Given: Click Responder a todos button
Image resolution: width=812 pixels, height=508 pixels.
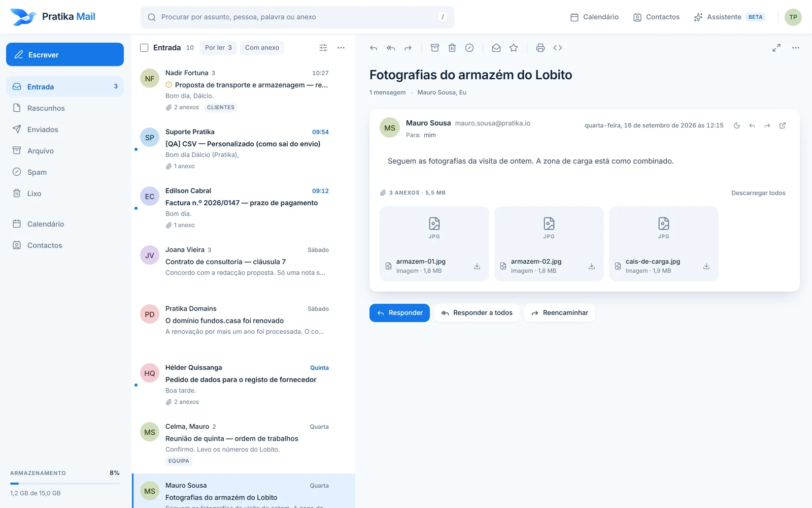Looking at the screenshot, I should coord(477,313).
